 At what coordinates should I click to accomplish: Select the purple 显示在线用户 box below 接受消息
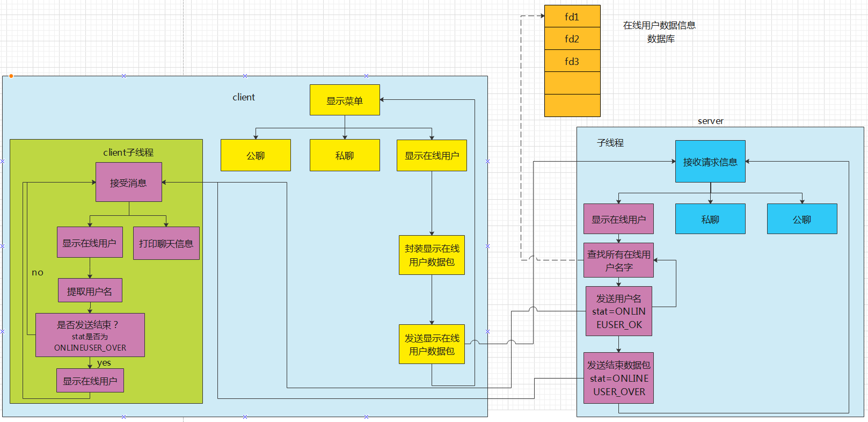click(x=90, y=242)
